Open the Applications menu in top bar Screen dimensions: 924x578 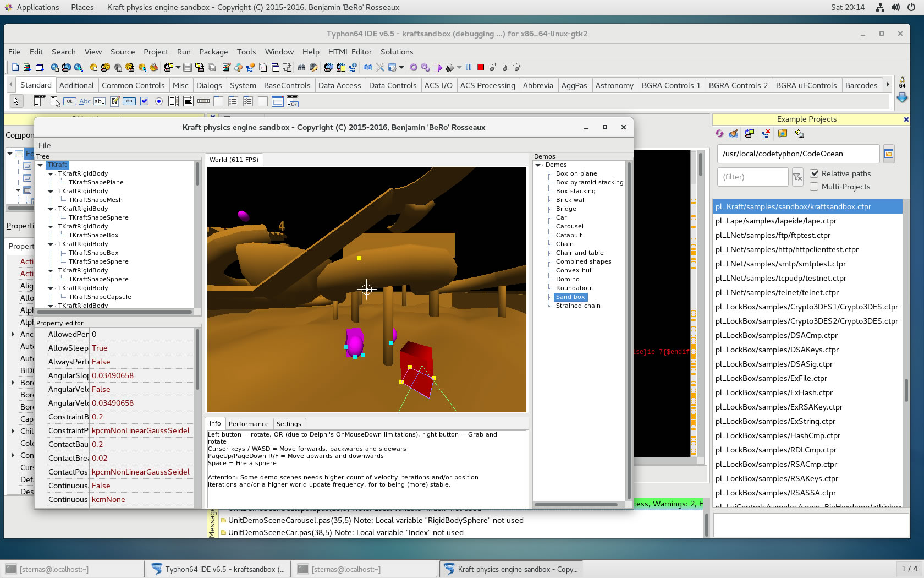coord(37,7)
